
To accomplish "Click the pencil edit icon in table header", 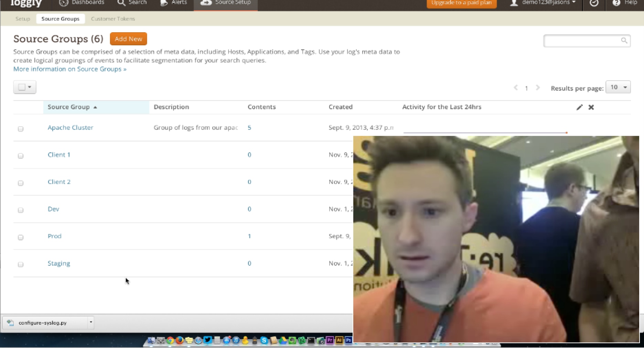I will 579,107.
